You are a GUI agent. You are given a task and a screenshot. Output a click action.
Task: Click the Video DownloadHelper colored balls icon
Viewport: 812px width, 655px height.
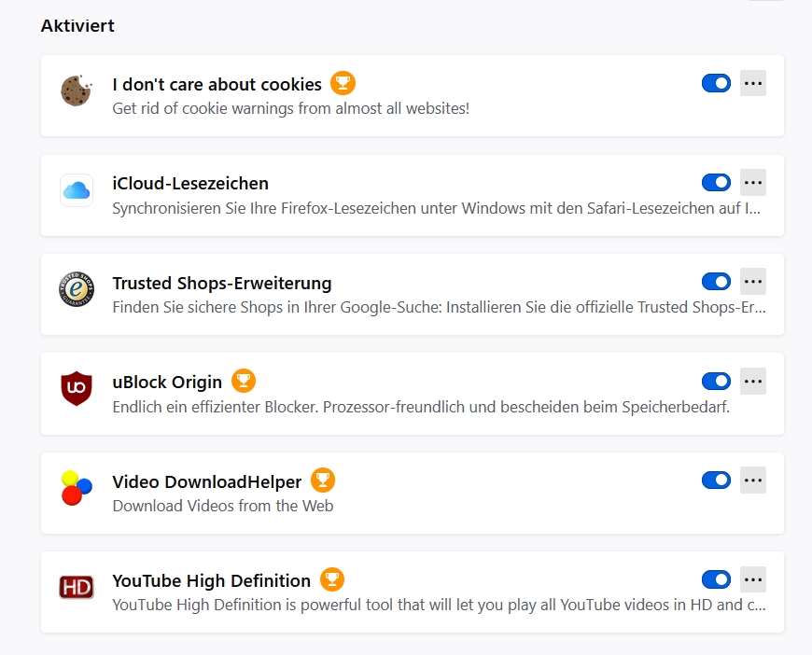76,488
